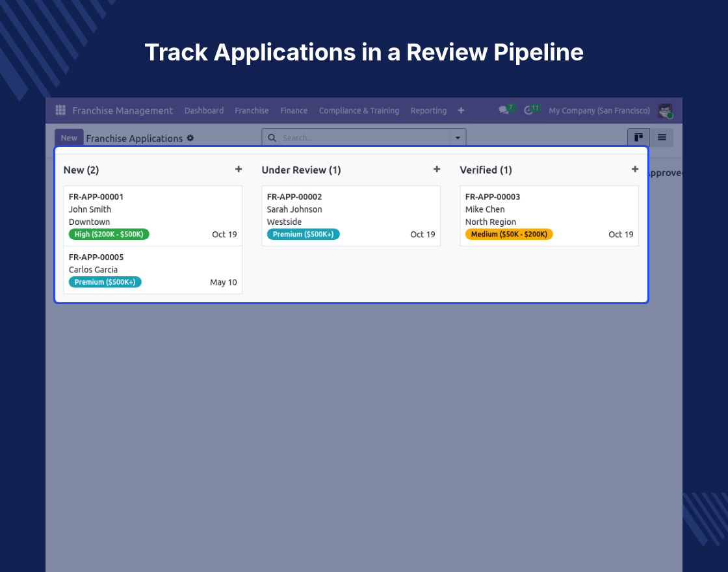728x572 pixels.
Task: Open the apps grid menu icon
Action: pos(60,110)
